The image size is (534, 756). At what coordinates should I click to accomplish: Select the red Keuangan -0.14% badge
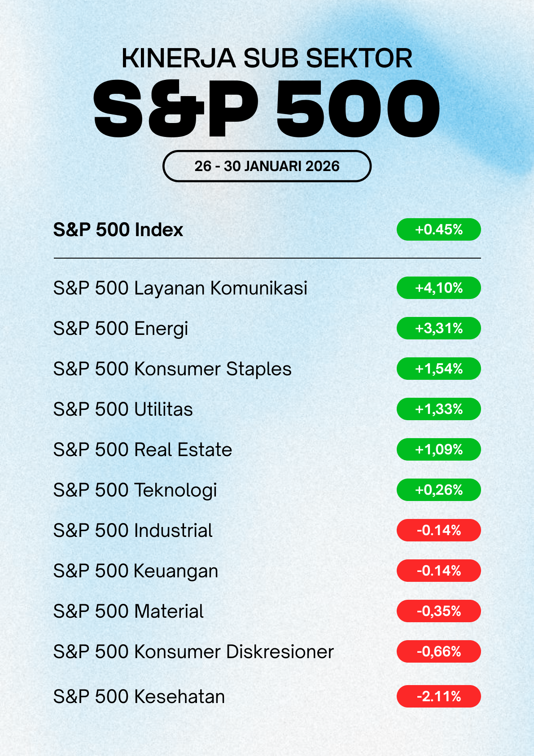(438, 571)
